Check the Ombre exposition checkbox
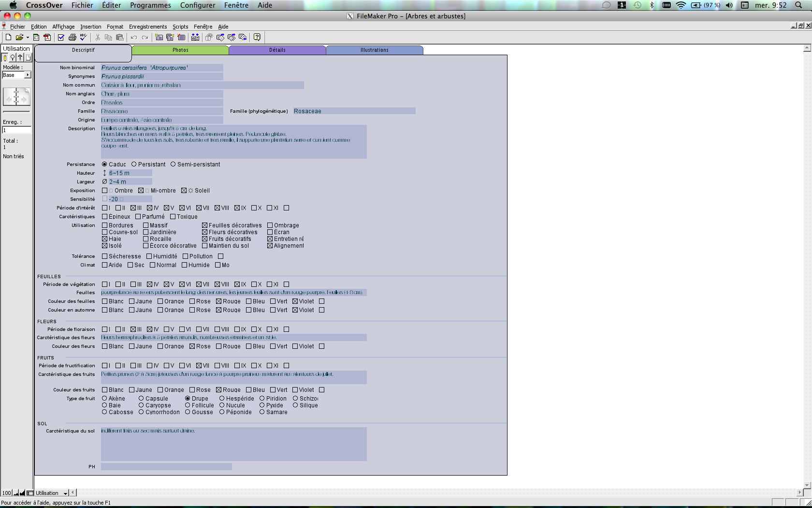Image resolution: width=812 pixels, height=508 pixels. point(105,191)
